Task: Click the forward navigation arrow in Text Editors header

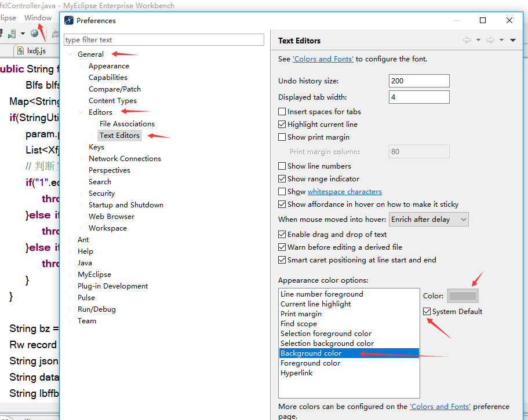Action: pyautogui.click(x=490, y=40)
